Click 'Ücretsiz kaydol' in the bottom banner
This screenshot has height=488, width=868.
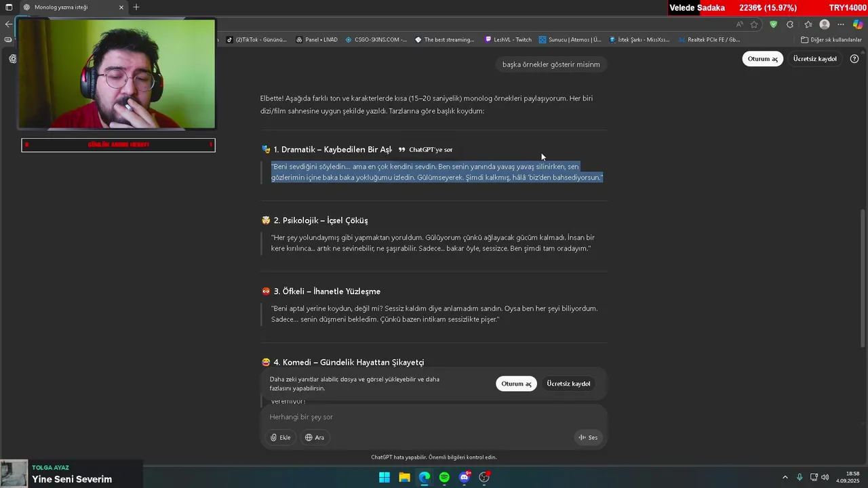point(568,384)
